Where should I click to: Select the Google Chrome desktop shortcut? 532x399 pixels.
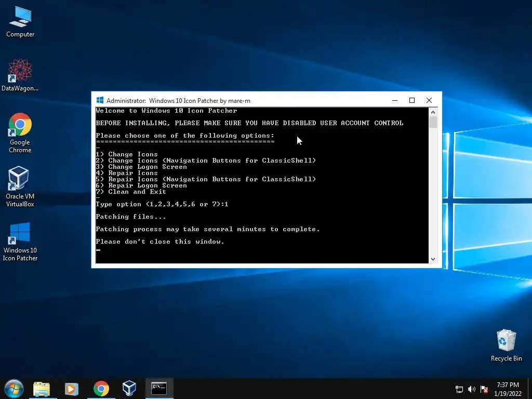(20, 133)
